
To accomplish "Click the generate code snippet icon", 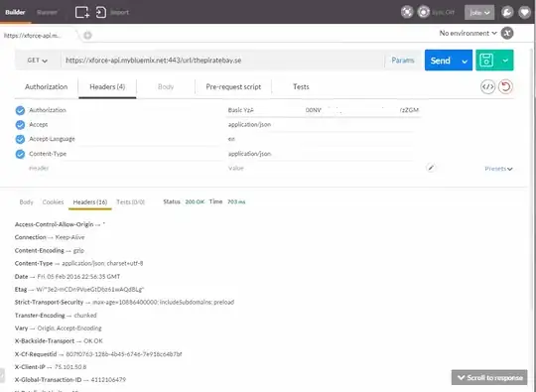I will click(x=487, y=86).
